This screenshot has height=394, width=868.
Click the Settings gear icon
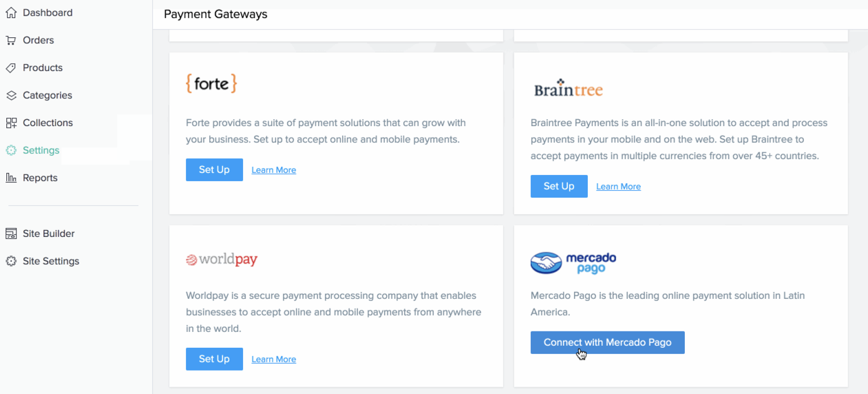(x=11, y=150)
